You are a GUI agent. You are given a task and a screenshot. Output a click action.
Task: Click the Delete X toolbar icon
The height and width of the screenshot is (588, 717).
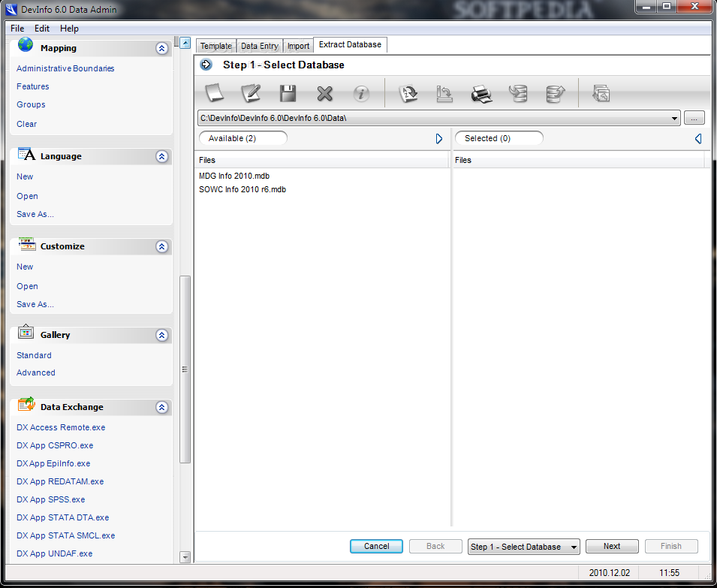coord(324,94)
